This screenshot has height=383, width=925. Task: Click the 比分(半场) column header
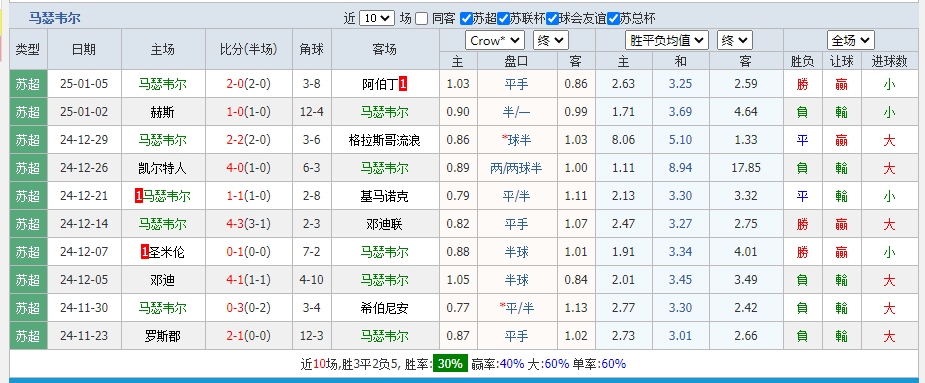pyautogui.click(x=248, y=50)
